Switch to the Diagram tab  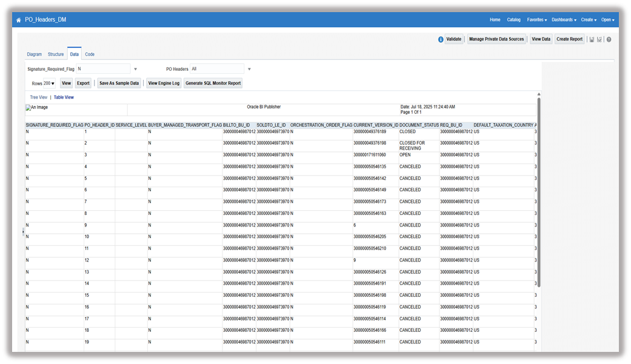[x=34, y=54]
